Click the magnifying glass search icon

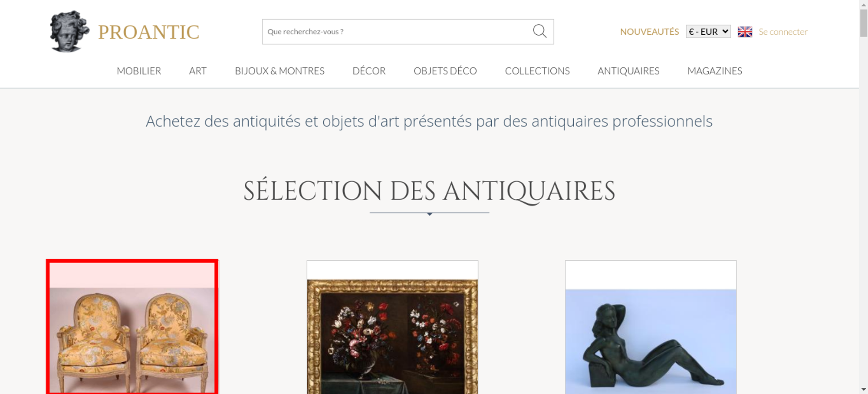point(539,31)
